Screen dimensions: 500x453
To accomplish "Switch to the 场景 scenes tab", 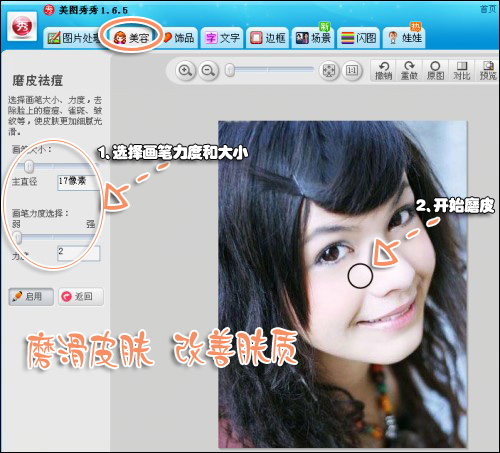I will [313, 38].
